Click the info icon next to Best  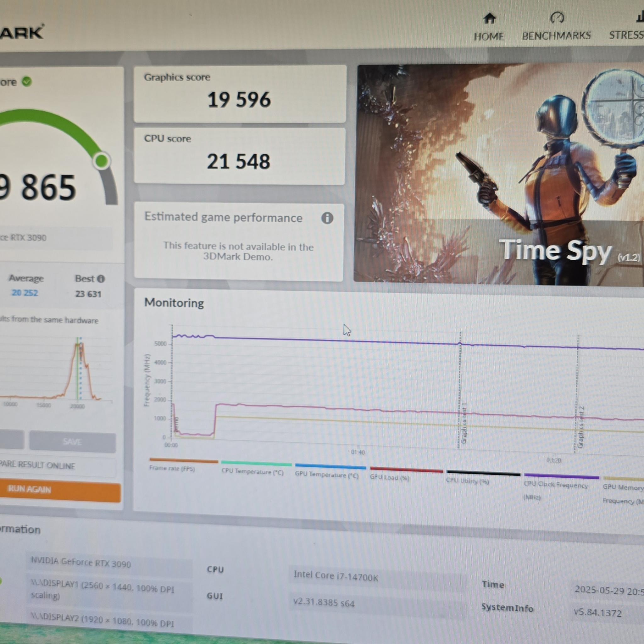tap(101, 279)
